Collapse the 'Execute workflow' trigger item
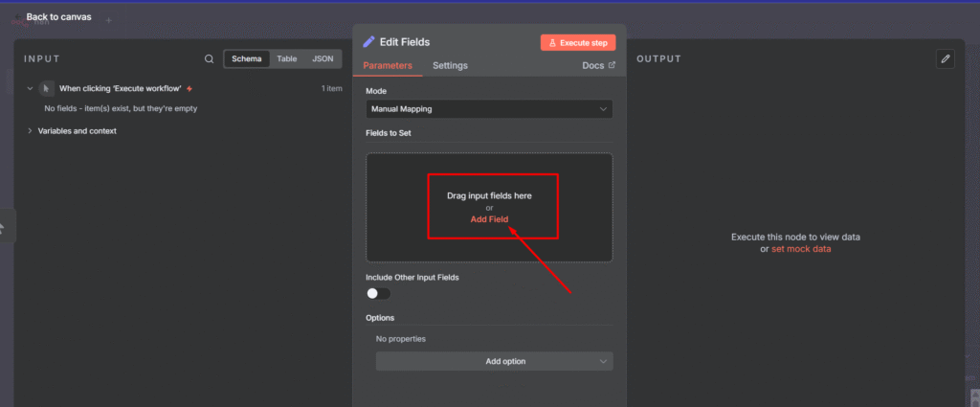 coord(30,88)
